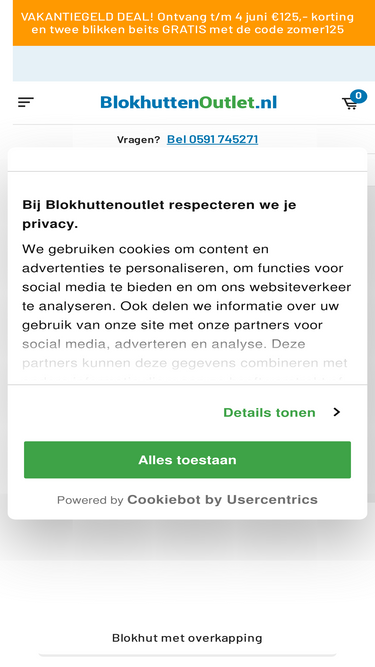The image size is (375, 667).
Task: Click the Powered by text
Action: (x=90, y=500)
